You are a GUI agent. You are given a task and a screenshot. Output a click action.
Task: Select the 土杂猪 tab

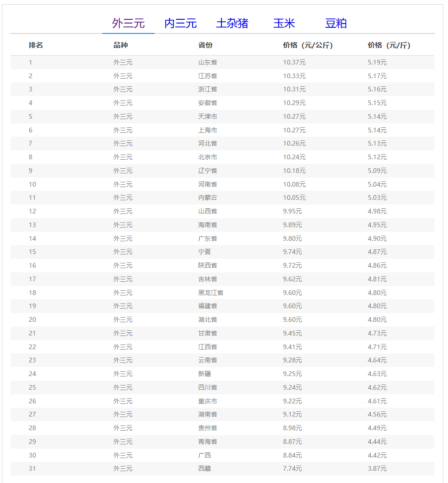pos(232,23)
